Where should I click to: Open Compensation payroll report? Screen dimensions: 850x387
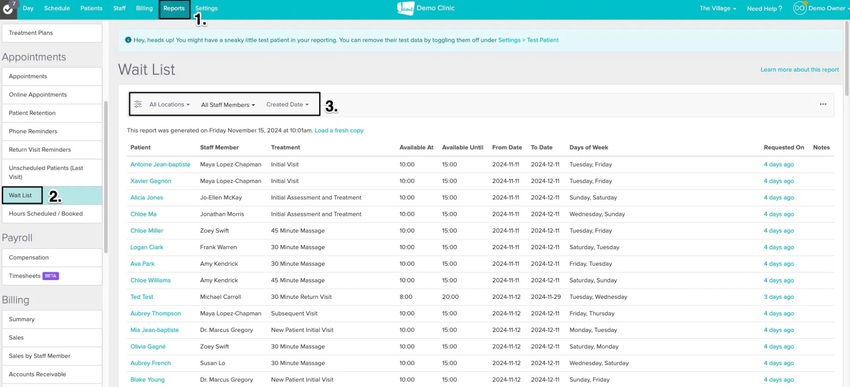[51, 257]
